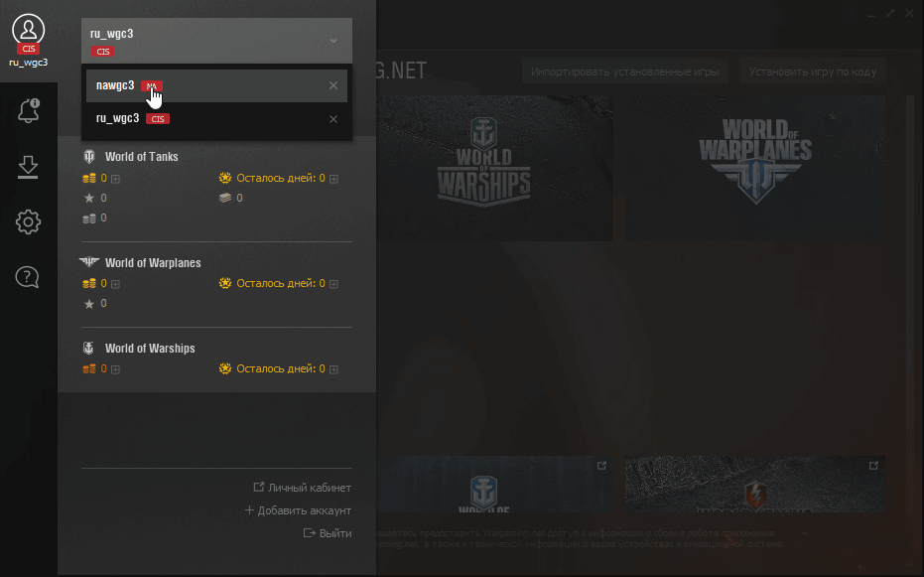The image size is (924, 577).
Task: Click Установить игру по коду button
Action: click(x=813, y=72)
